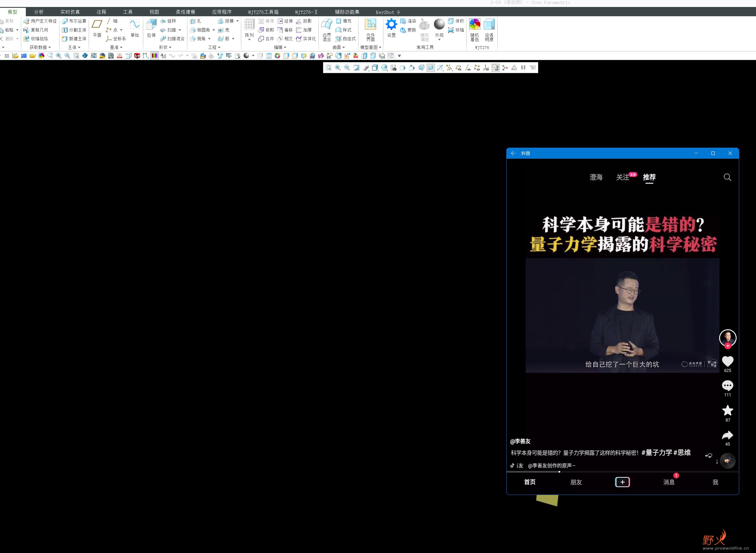Click the Boolean operations (布尔运算) icon
This screenshot has width=756, height=553.
pyautogui.click(x=74, y=21)
